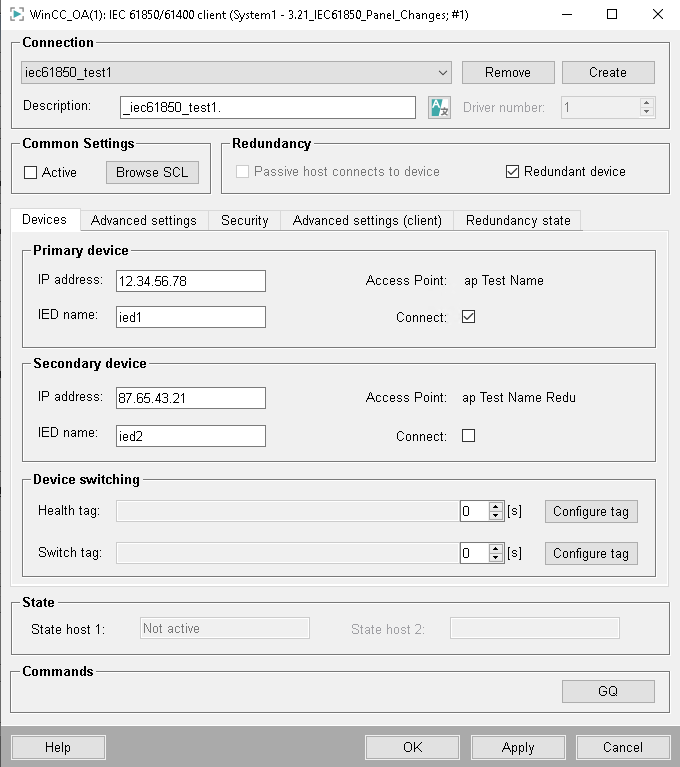This screenshot has height=767, width=680.
Task: Select the Redundancy state tab
Action: click(517, 220)
